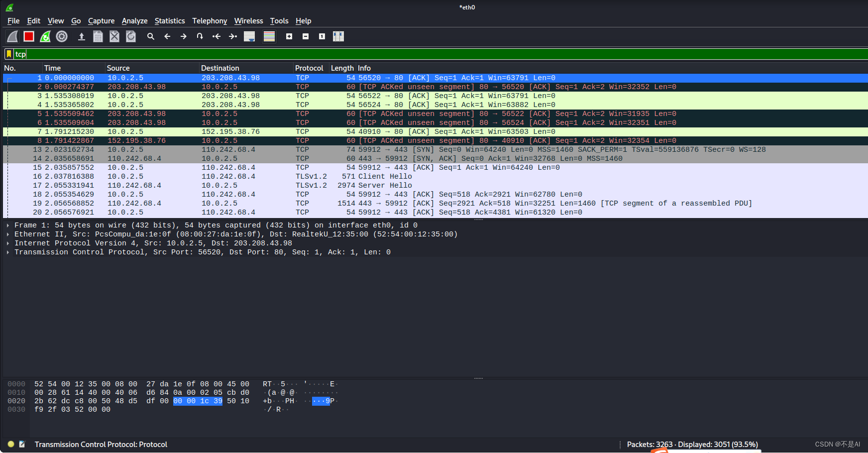This screenshot has height=453, width=868.
Task: Click highlighted hex bytes 00 00 1c 39
Action: coord(198,401)
